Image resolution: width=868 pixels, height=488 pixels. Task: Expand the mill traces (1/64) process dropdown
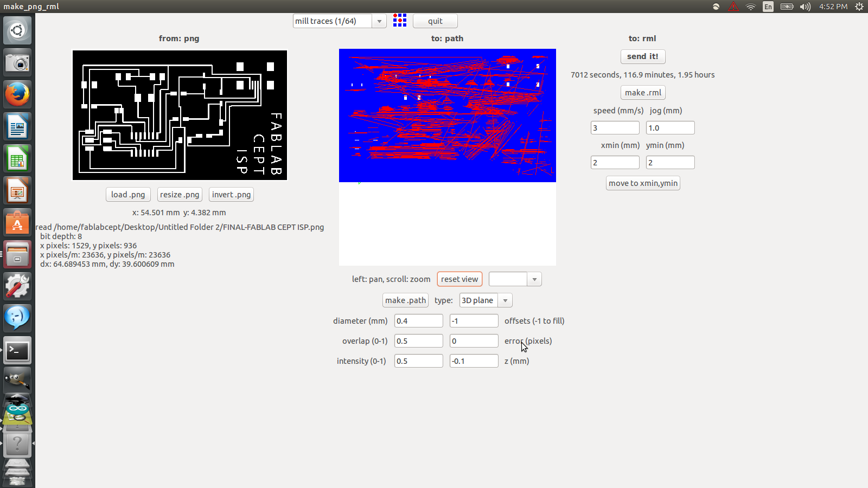click(x=379, y=21)
